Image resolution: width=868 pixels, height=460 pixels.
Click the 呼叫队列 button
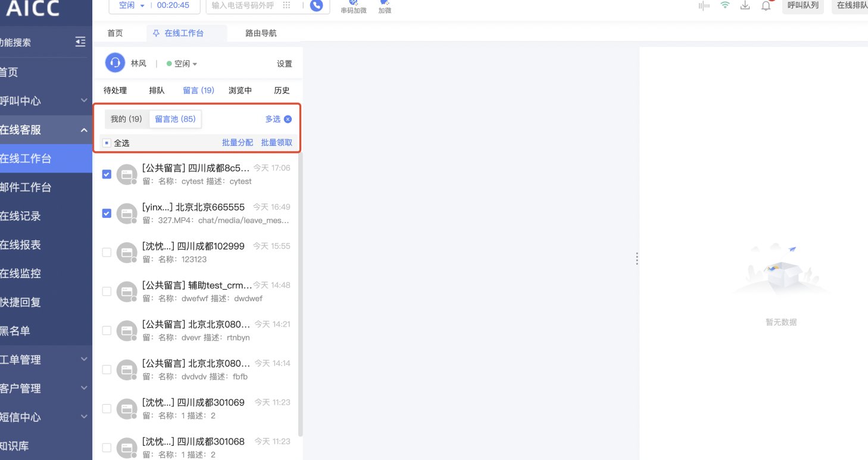[803, 5]
